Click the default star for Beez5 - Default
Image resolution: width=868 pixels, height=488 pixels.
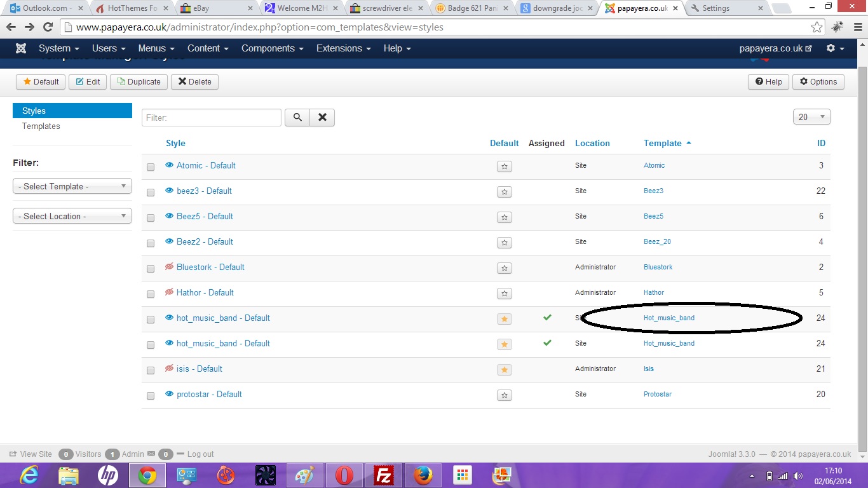point(505,217)
